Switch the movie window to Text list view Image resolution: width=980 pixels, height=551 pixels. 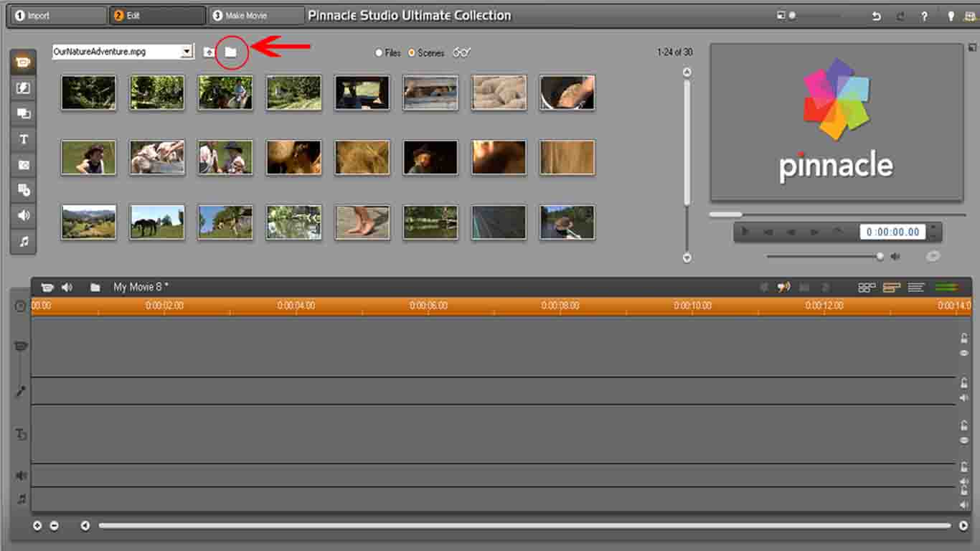pyautogui.click(x=915, y=288)
